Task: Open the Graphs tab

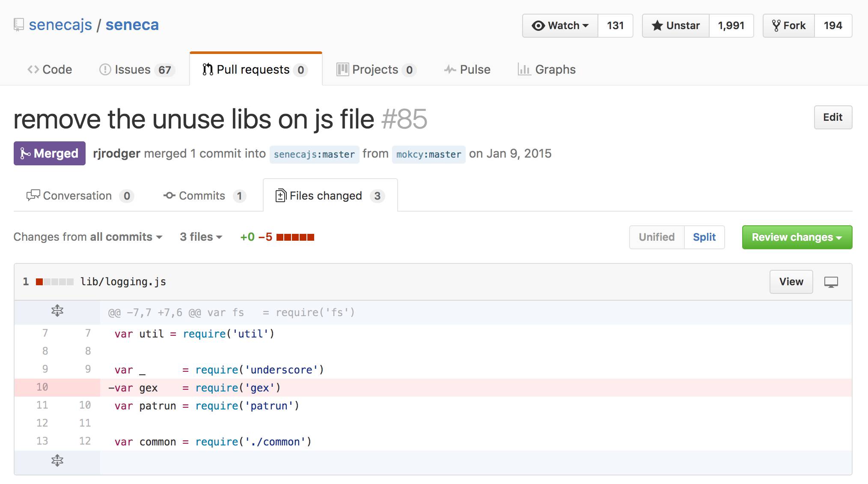Action: coord(547,69)
